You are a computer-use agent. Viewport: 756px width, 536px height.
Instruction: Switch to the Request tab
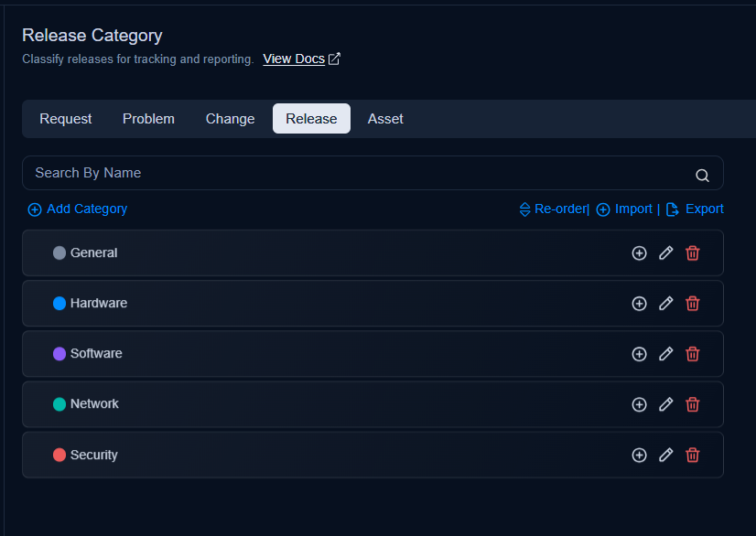tap(66, 119)
